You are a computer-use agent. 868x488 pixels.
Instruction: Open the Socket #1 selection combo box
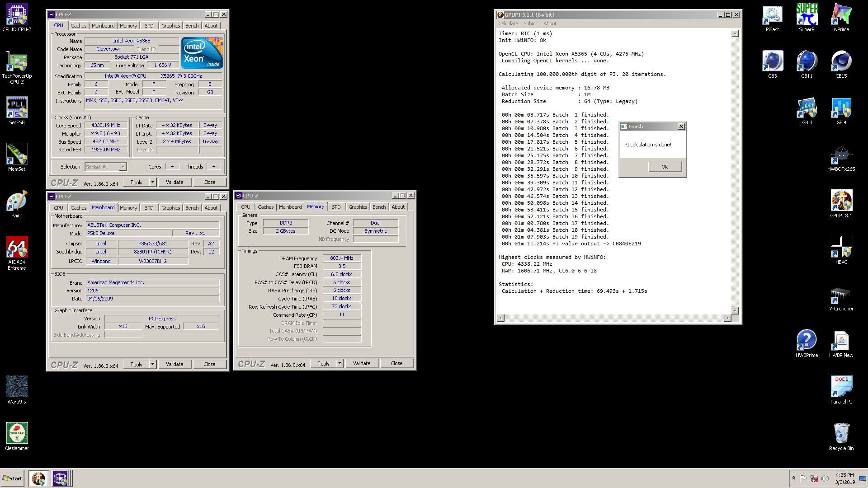click(106, 167)
